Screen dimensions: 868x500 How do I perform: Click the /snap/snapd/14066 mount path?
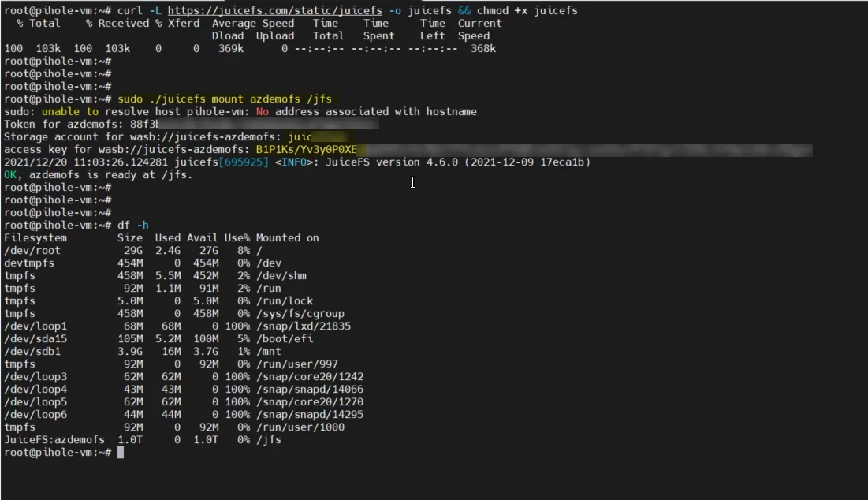coord(310,390)
